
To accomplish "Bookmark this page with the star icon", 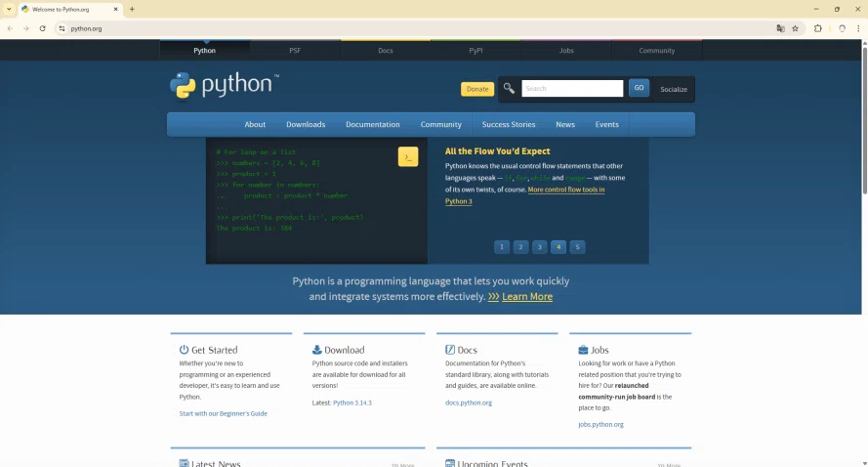I will [795, 28].
